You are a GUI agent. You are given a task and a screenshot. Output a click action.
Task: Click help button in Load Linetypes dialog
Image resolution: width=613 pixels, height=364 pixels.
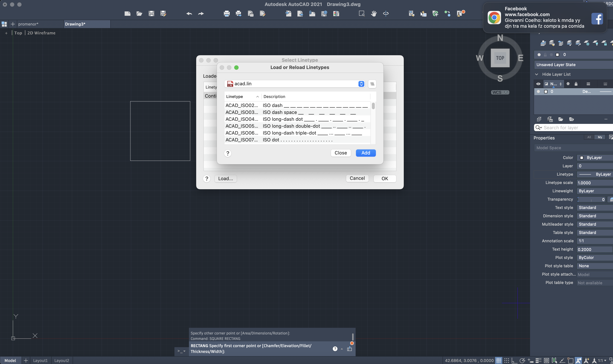click(228, 153)
